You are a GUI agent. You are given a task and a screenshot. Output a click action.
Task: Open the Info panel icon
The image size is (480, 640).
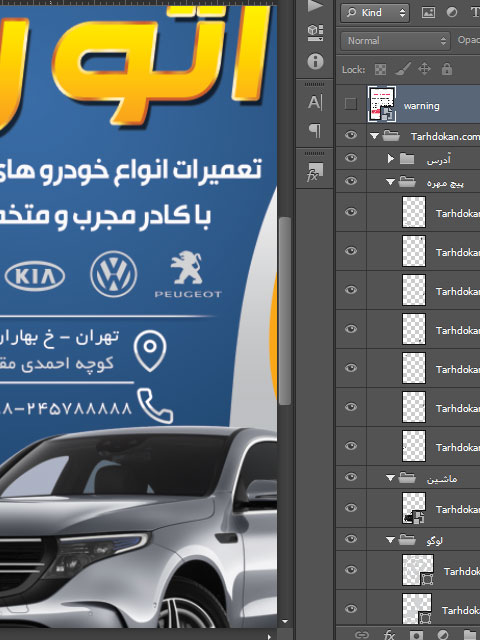(x=315, y=61)
